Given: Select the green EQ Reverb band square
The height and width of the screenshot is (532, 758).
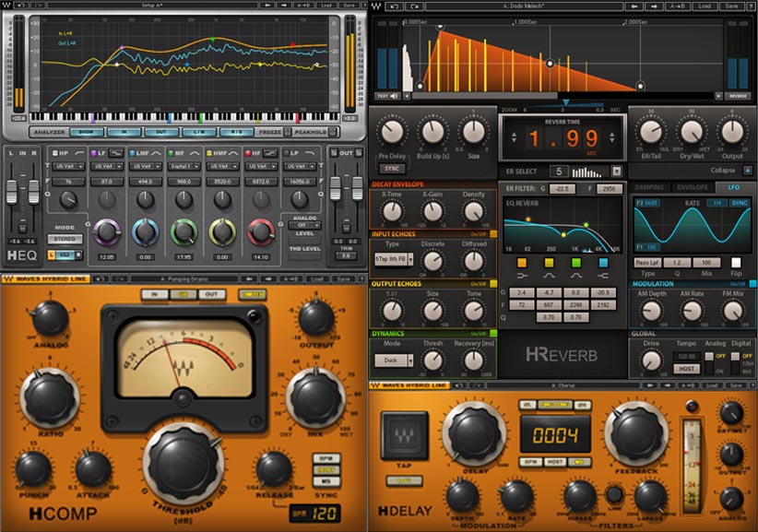Looking at the screenshot, I should tap(576, 263).
